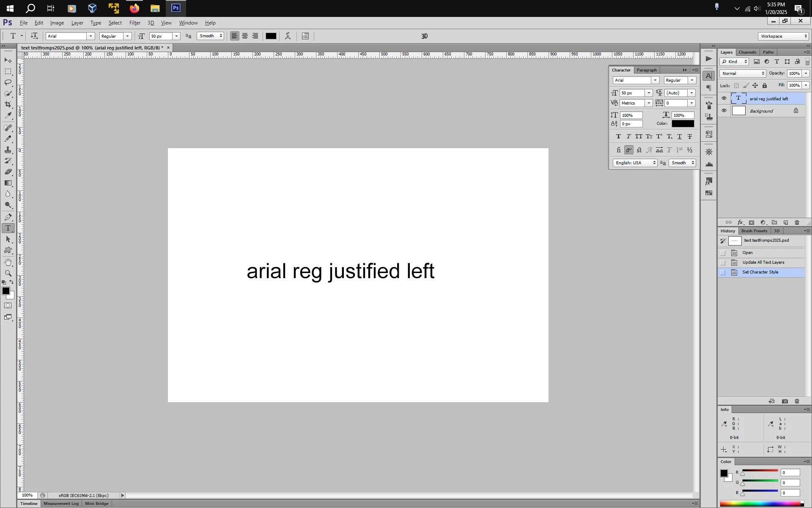Select the Gradient tool
812x508 pixels.
8,183
